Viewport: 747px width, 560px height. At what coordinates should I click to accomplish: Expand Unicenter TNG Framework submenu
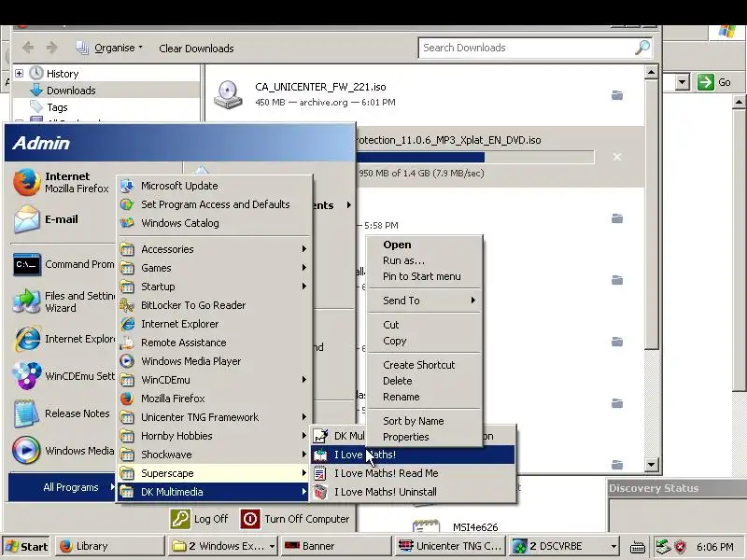tap(215, 417)
